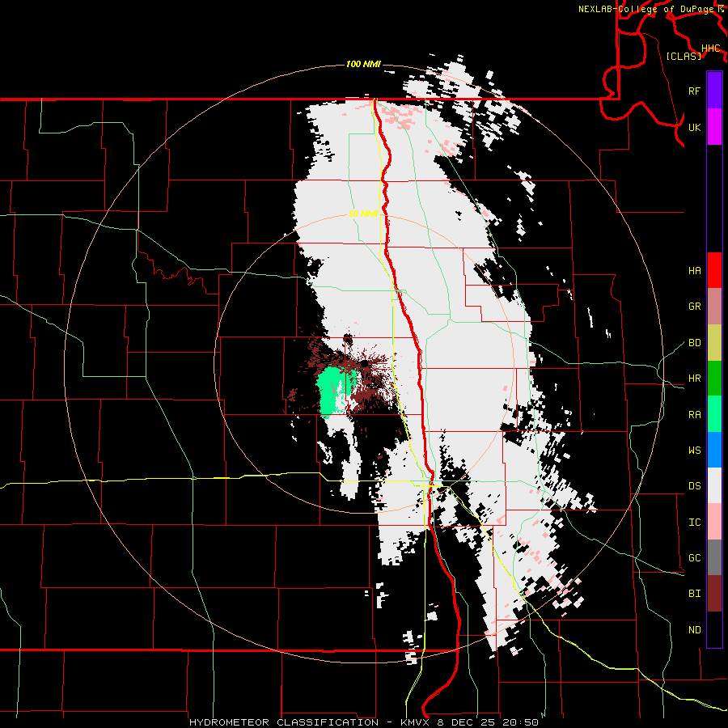Select the GR legend color block
This screenshot has height=728, width=728.
pos(714,306)
